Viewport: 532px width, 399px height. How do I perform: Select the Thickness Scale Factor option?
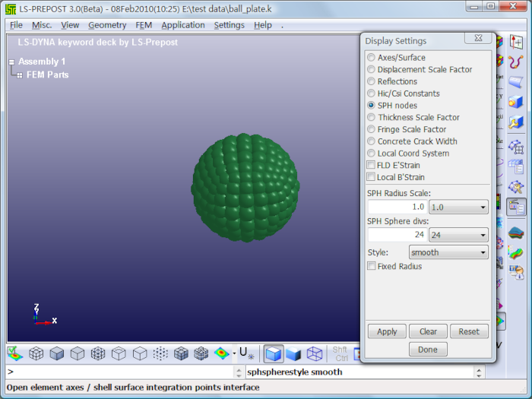tap(371, 118)
